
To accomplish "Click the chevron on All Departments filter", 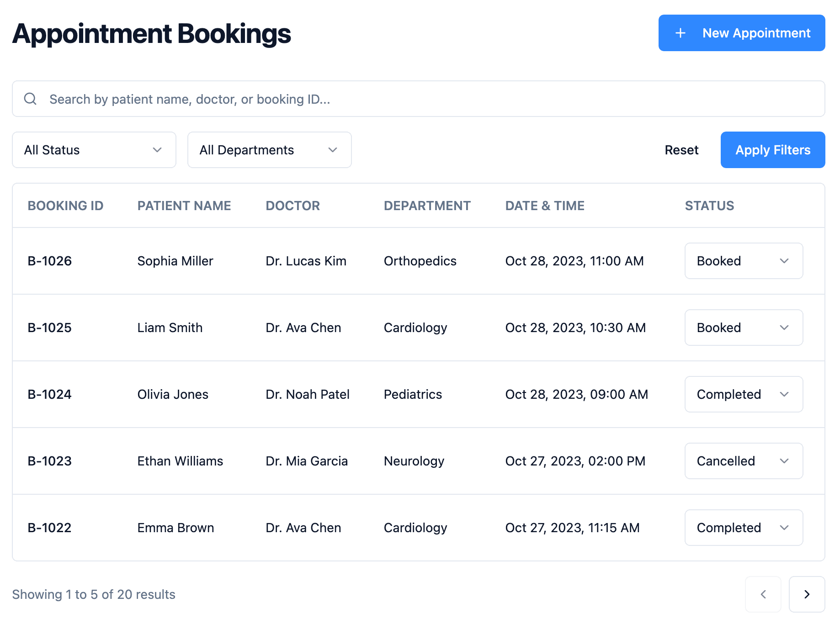I will pos(333,150).
